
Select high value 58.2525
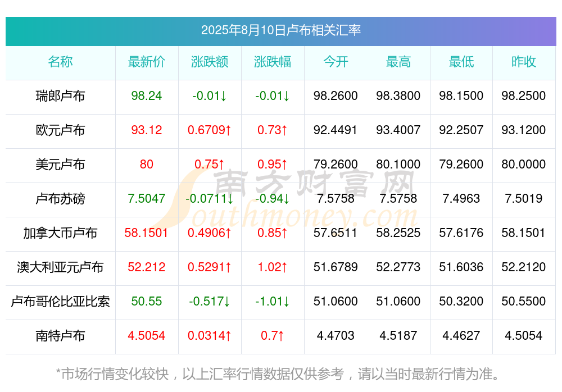[x=398, y=233]
